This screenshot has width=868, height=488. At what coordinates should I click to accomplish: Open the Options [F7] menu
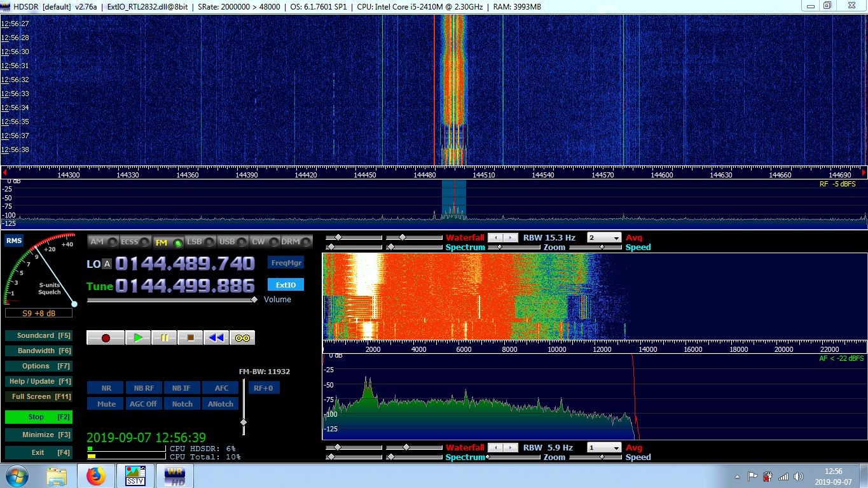[38, 366]
